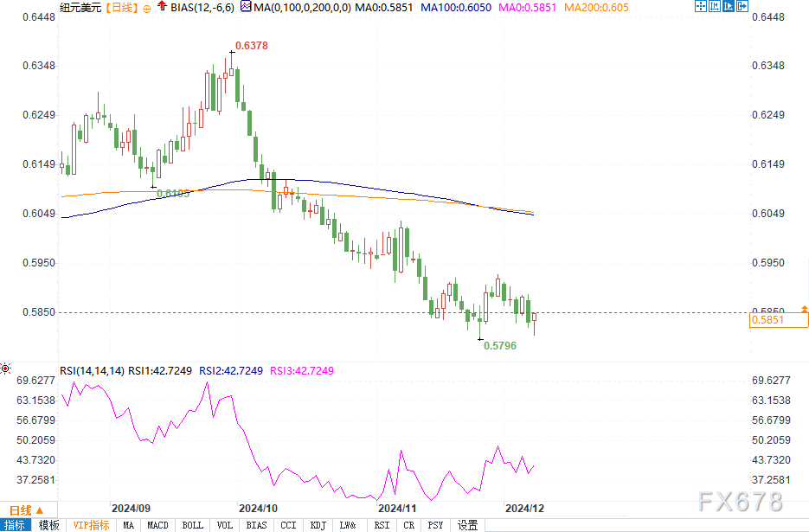This screenshot has width=809, height=532.
Task: Click the RSI(14,14,14) label
Action: pyautogui.click(x=92, y=370)
